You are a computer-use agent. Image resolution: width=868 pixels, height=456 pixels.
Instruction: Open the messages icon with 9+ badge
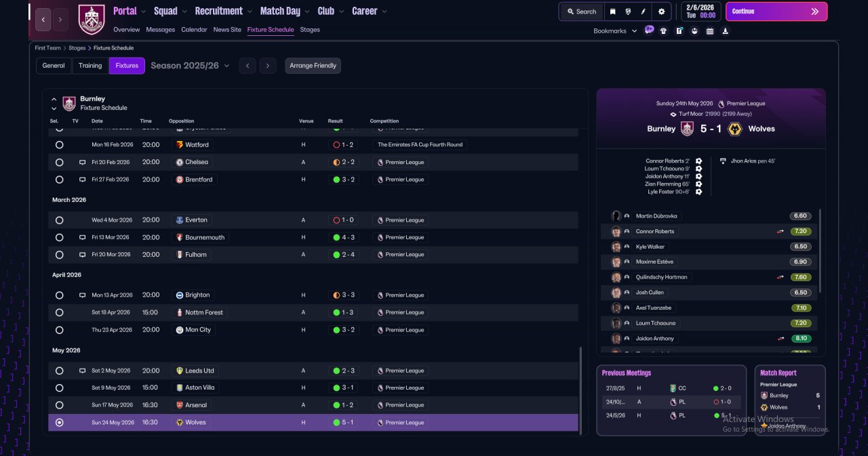pyautogui.click(x=649, y=30)
